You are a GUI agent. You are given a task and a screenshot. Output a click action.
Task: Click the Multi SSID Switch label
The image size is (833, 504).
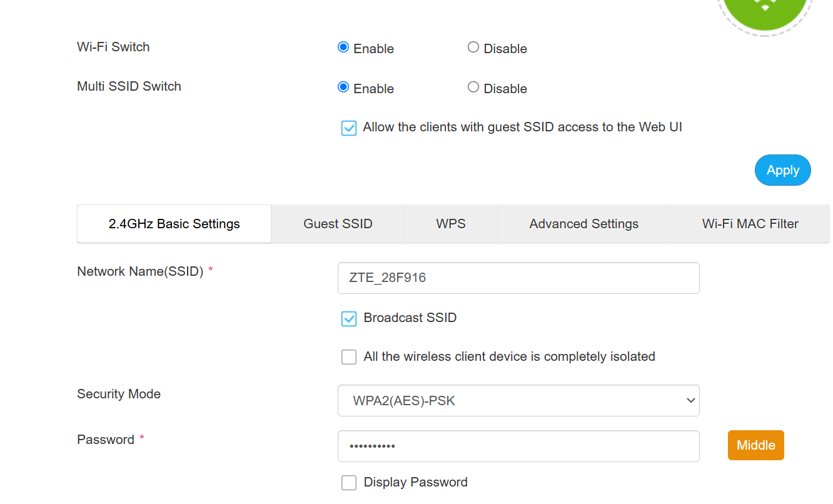click(x=129, y=86)
